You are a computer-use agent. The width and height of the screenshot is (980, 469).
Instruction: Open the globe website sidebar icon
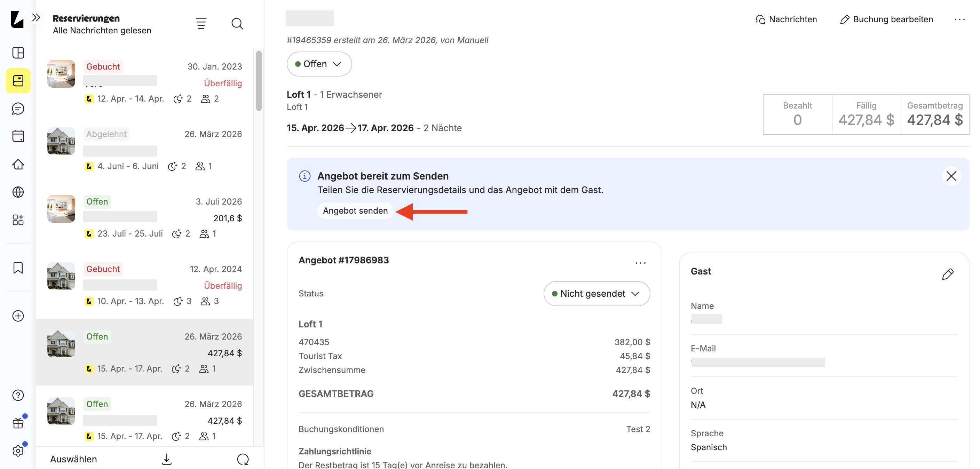[18, 192]
